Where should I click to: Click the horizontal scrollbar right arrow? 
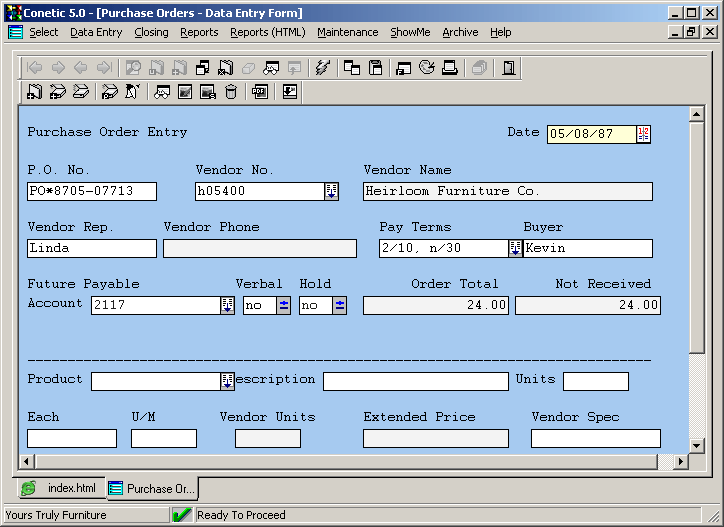(681, 461)
